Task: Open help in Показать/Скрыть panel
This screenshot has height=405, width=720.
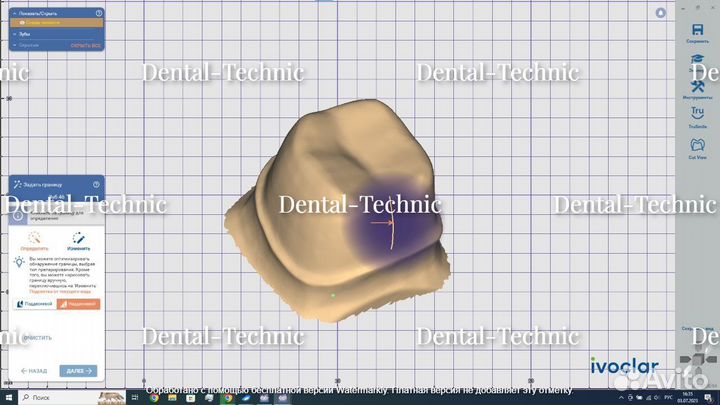Action: pos(98,13)
